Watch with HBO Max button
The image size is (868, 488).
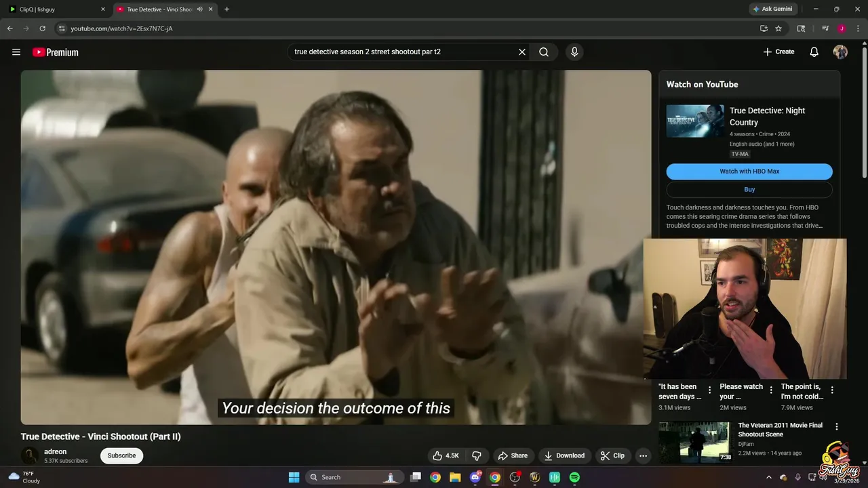[x=749, y=171]
